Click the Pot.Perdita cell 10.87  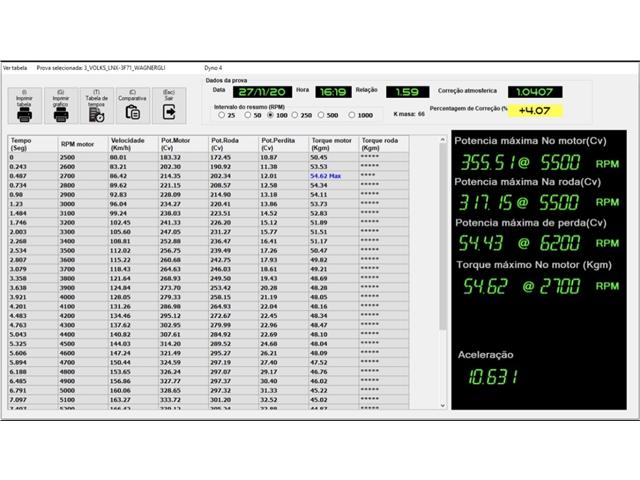(x=284, y=158)
